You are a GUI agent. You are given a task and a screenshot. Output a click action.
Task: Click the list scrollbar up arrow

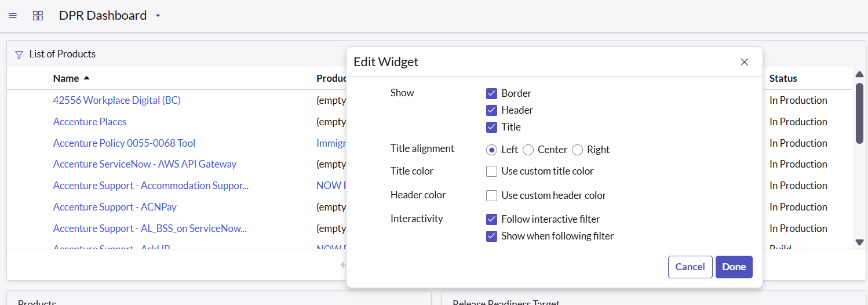[x=859, y=74]
